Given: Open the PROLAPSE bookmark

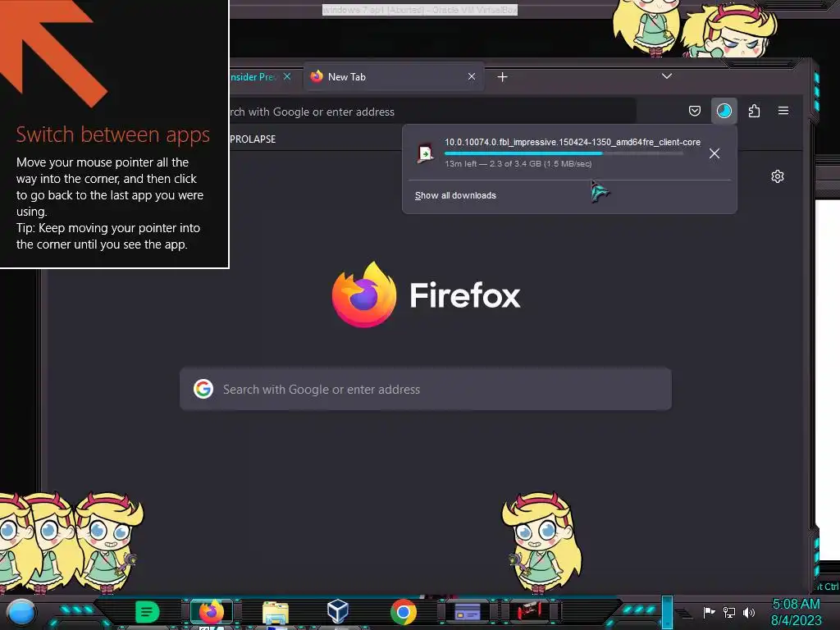Looking at the screenshot, I should tap(253, 139).
